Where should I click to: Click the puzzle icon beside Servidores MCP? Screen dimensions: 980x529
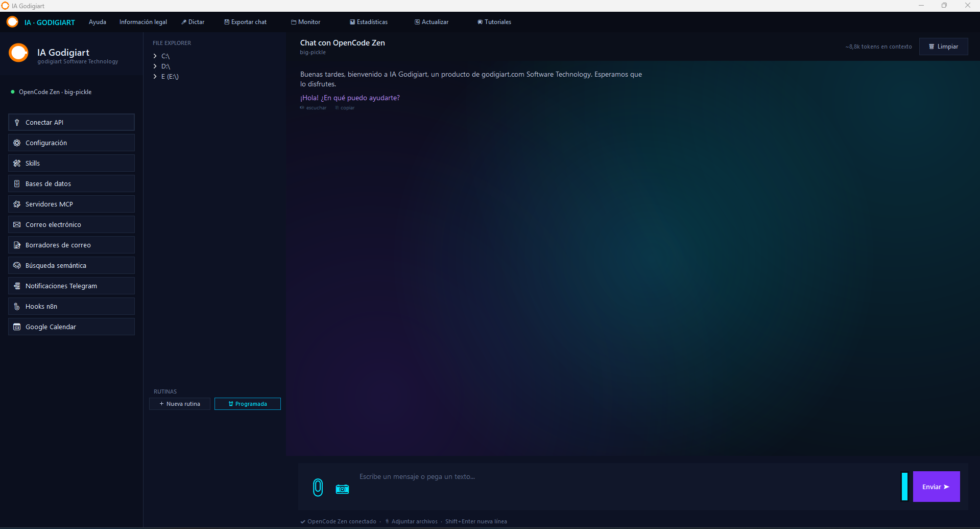(17, 204)
